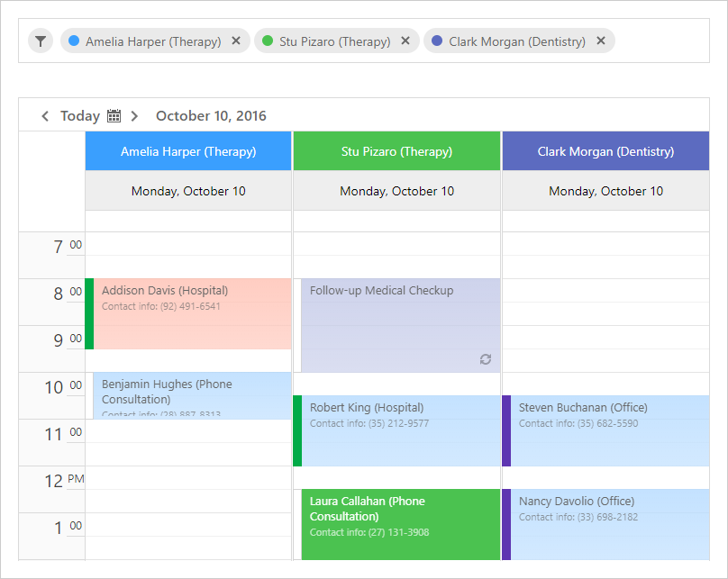Select the Stu Pizaro (Therapy) column header
Image resolution: width=728 pixels, height=579 pixels.
pos(396,151)
